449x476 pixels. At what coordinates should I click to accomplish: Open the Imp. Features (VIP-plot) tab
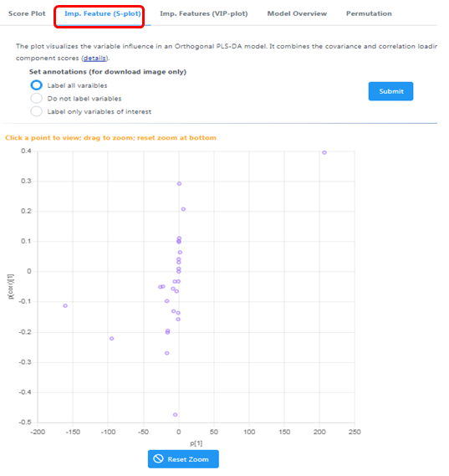click(x=204, y=13)
